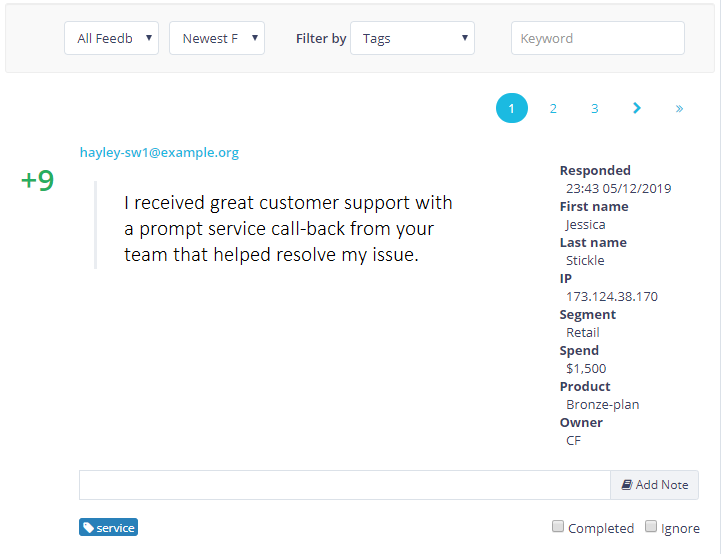Click the first name value Jessica
Image resolution: width=721 pixels, height=554 pixels.
tap(585, 224)
